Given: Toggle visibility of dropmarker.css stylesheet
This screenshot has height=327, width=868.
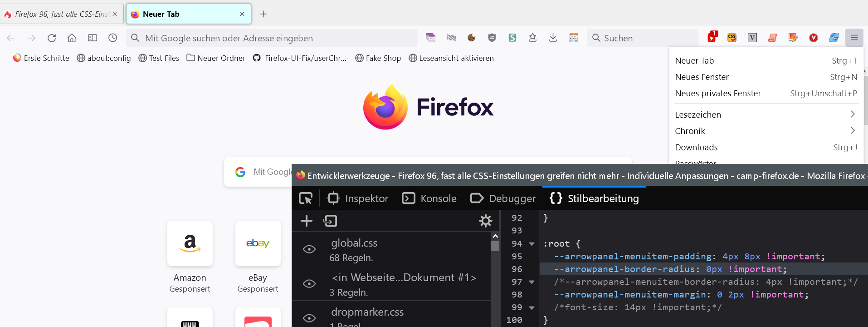Looking at the screenshot, I should coord(309,318).
